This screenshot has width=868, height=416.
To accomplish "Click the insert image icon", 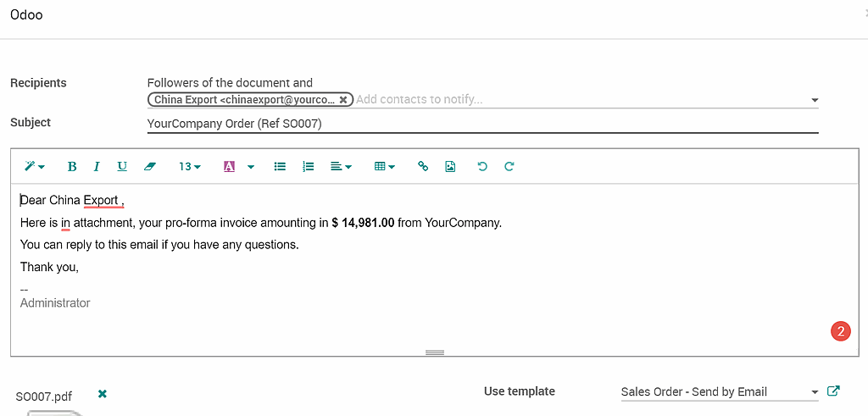I will [450, 167].
